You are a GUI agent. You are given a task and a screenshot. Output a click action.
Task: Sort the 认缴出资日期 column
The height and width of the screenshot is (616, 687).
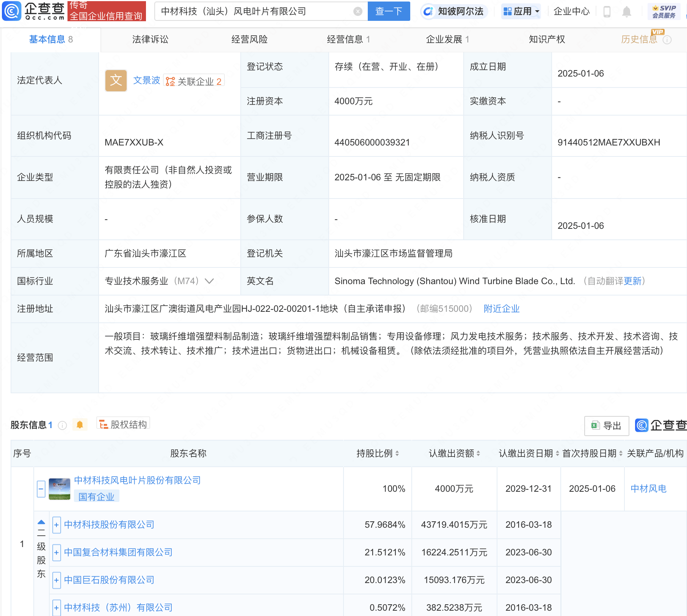557,453
